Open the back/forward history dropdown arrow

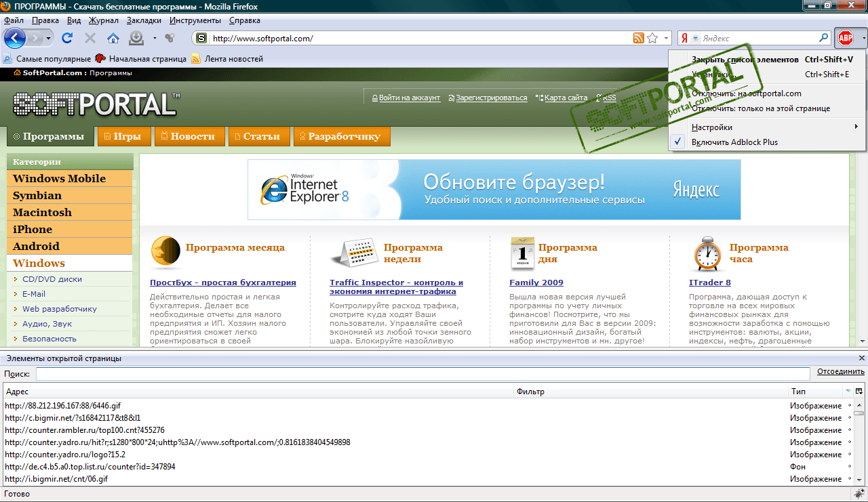[48, 38]
